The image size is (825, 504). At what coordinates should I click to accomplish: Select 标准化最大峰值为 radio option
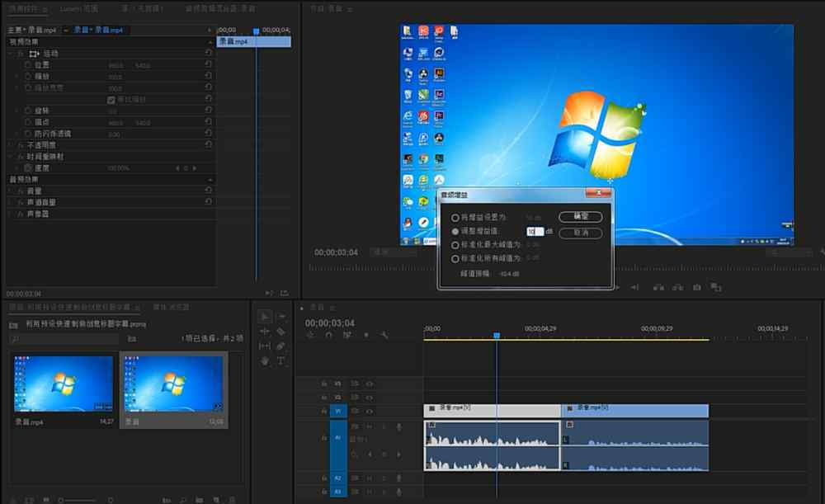[455, 245]
